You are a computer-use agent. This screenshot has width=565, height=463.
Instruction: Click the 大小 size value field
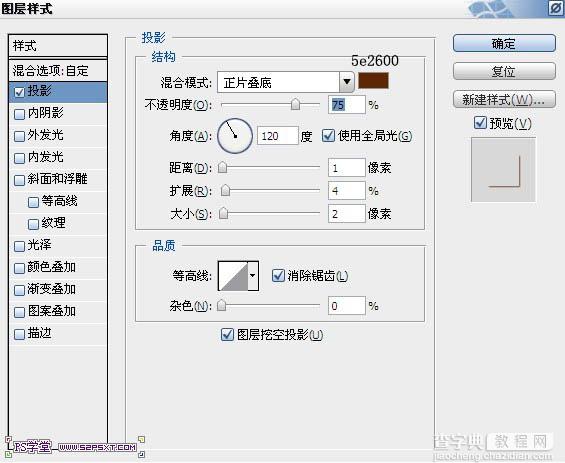347,214
